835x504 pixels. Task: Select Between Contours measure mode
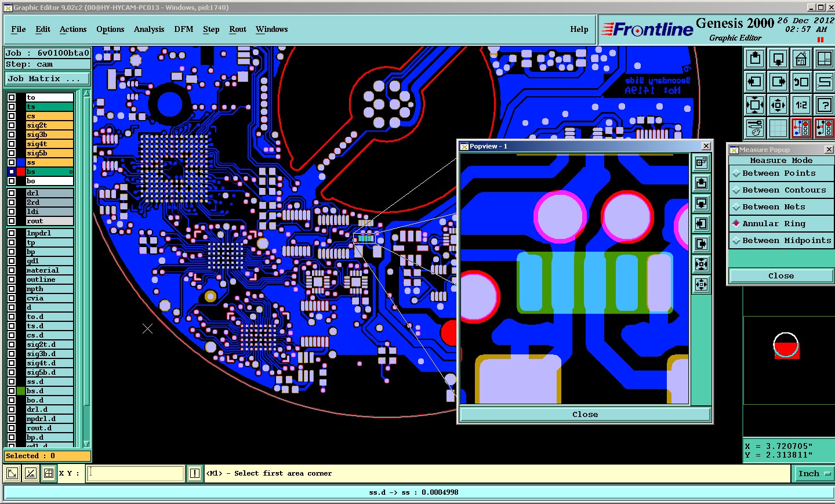(781, 190)
